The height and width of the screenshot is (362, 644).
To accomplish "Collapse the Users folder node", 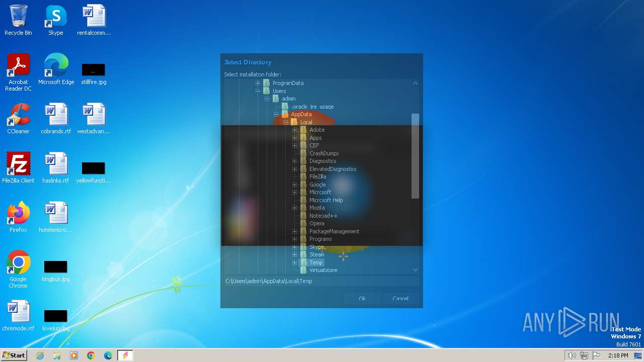I will click(x=258, y=91).
